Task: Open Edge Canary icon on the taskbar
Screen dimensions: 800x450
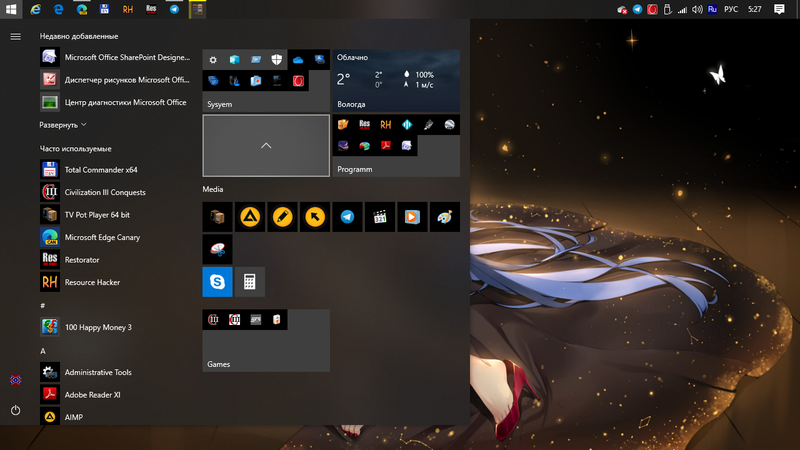Action: (x=82, y=9)
